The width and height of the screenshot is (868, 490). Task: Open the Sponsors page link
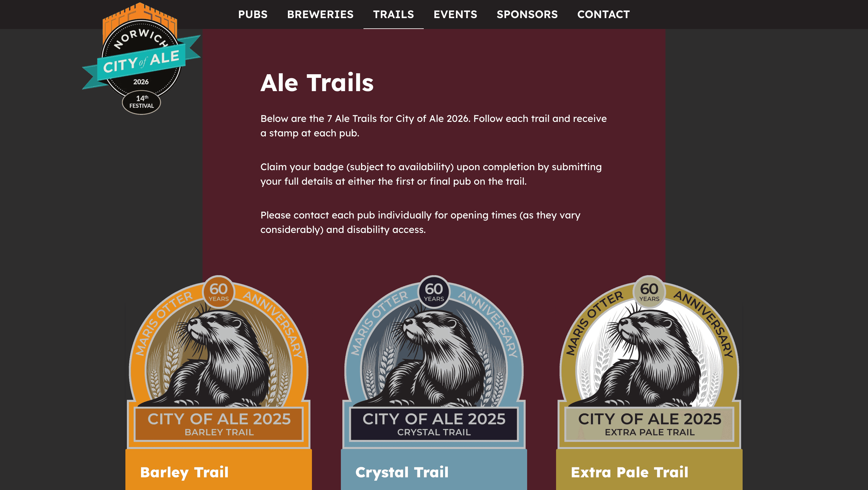pyautogui.click(x=527, y=14)
